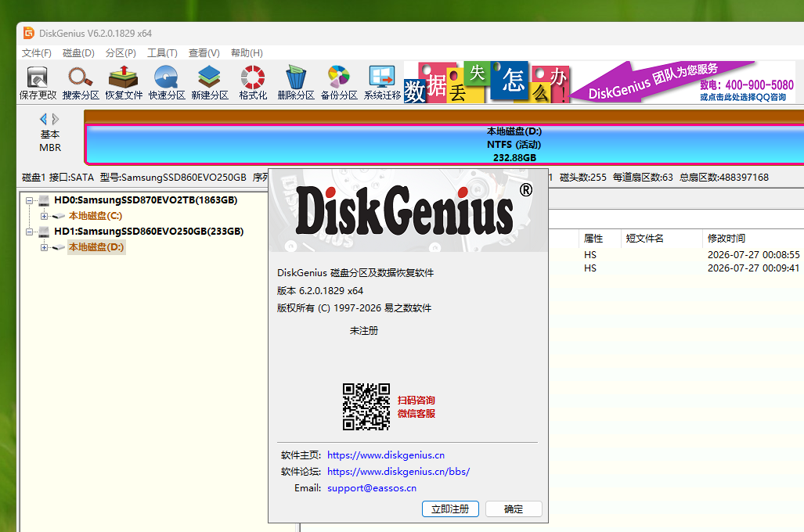
Task: Collapse the HD1 SamsungSSD860EVO250GB tree node
Action: click(x=29, y=232)
